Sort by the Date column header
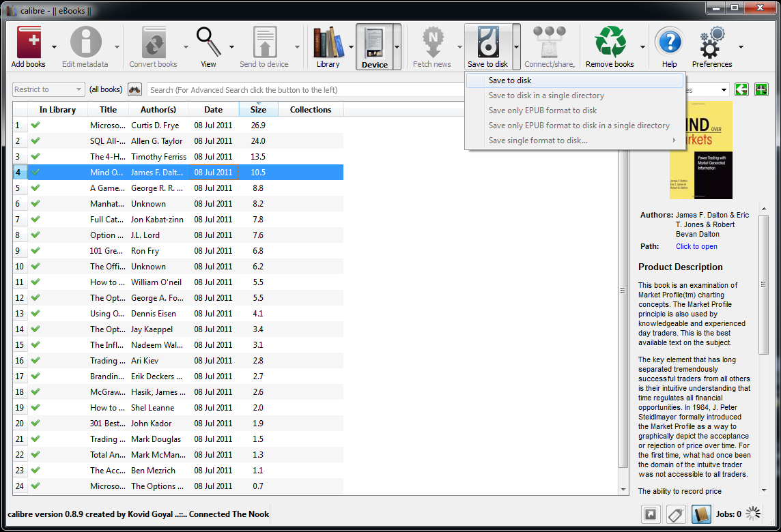Screen dimensions: 781x532 point(213,110)
